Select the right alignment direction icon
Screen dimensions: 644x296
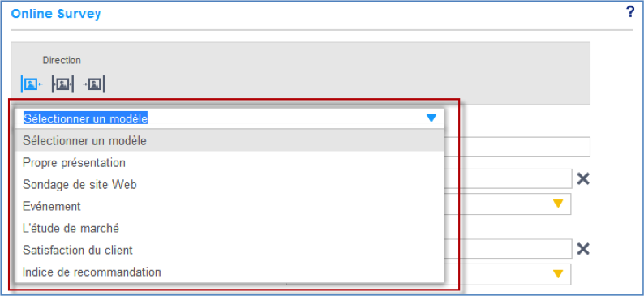point(93,84)
